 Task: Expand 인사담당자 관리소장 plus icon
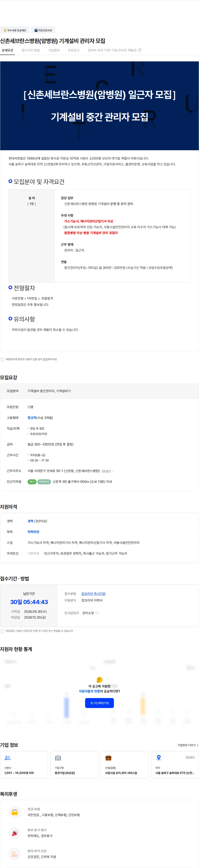click(97, 613)
